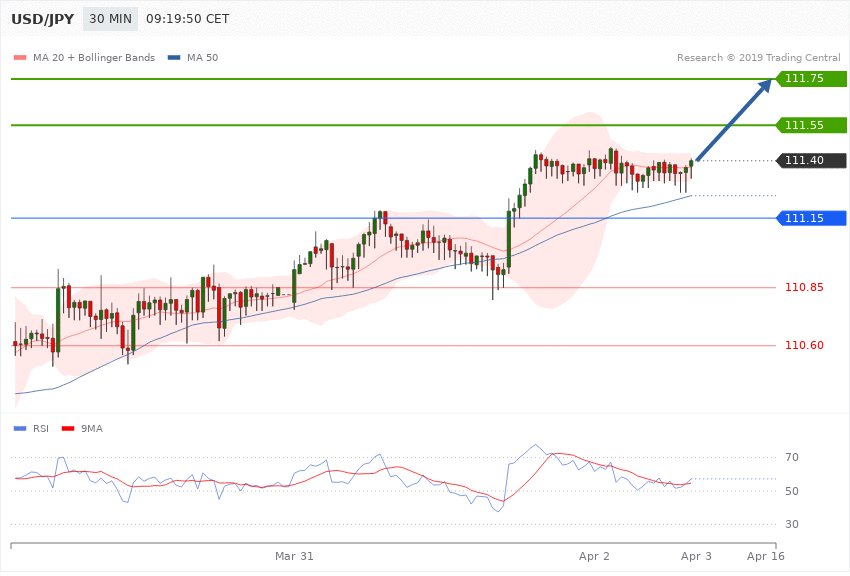
Task: Click the Mar 31 date axis label
Action: 294,556
